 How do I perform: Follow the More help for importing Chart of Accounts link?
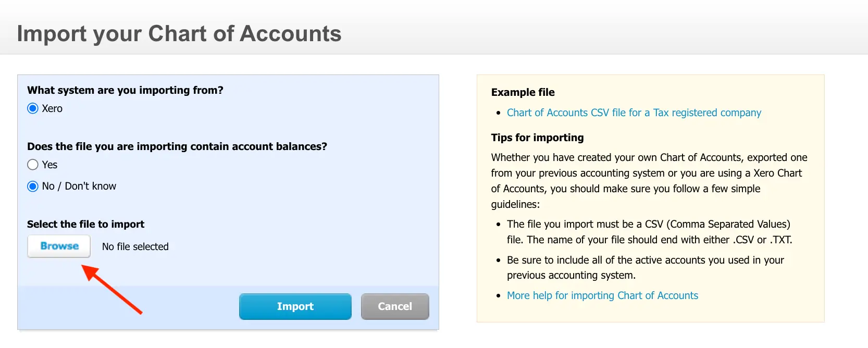click(602, 295)
